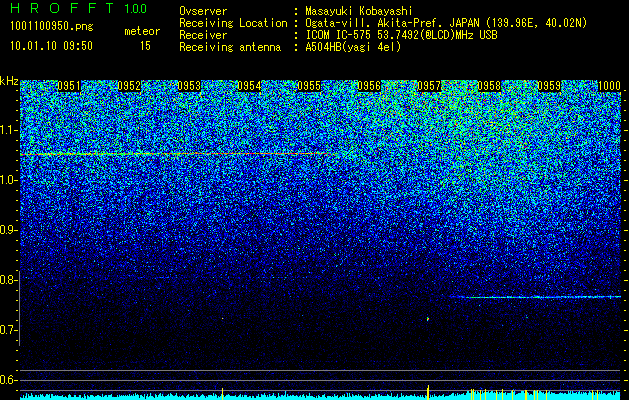Click the cyan signal line near 0.77 kHz
The image size is (629, 400).
536,297
